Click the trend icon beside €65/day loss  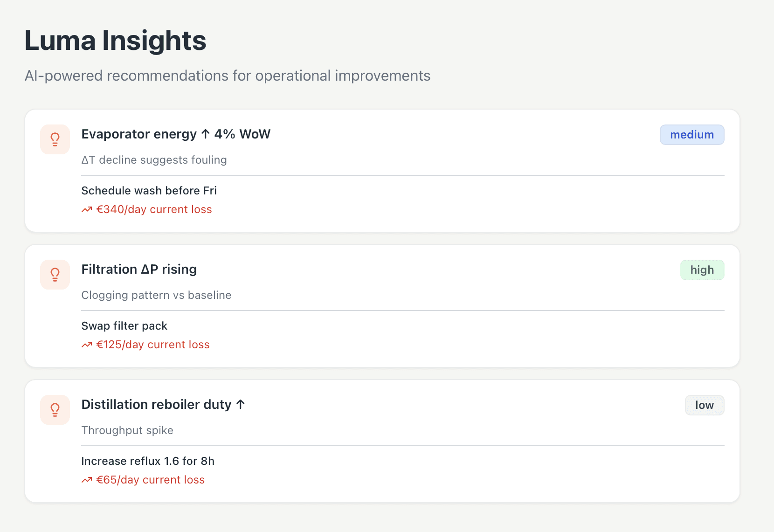[87, 480]
